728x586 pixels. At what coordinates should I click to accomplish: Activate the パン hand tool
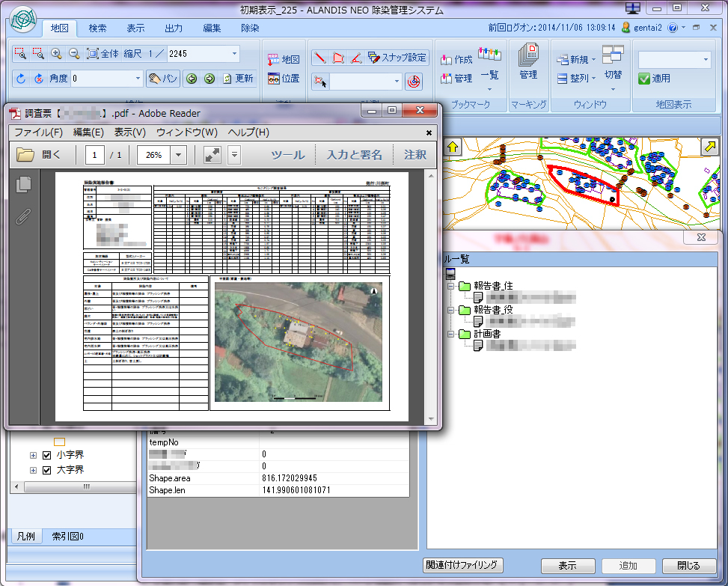163,78
